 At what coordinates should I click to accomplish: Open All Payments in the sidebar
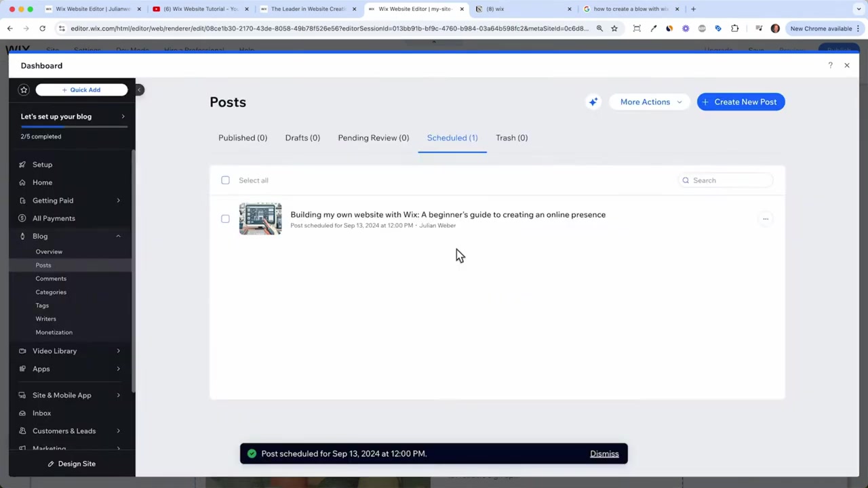pos(54,218)
